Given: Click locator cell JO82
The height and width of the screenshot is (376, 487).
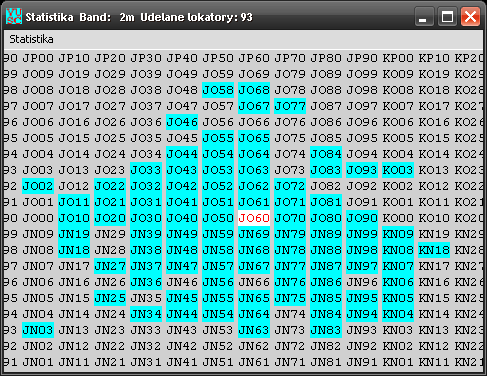Looking at the screenshot, I should [x=326, y=186].
